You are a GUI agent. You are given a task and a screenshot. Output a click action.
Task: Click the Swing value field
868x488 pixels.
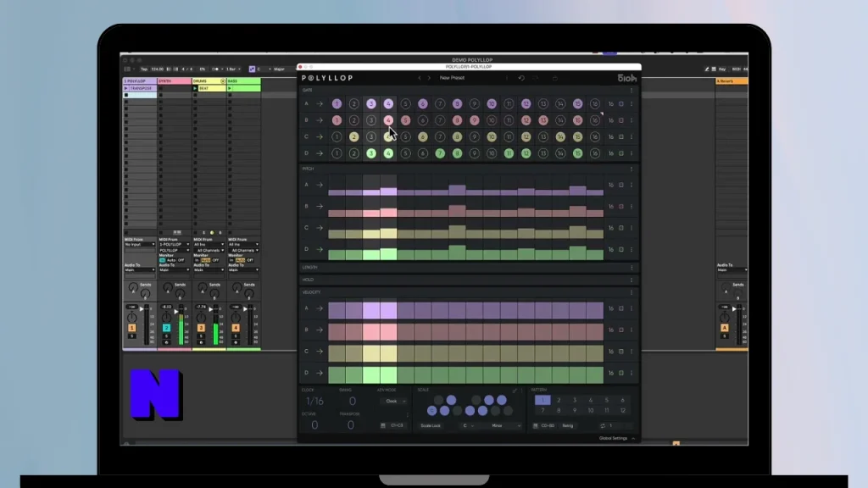pyautogui.click(x=352, y=401)
